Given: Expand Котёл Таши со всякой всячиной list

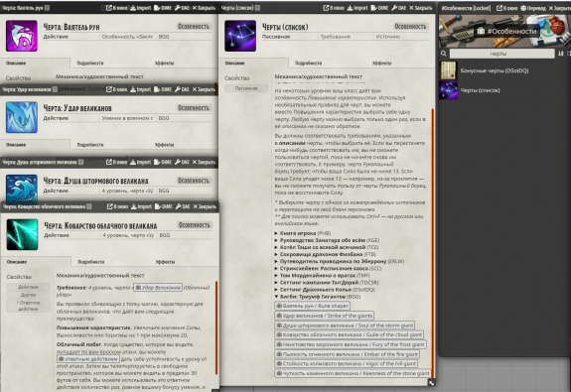Looking at the screenshot, I should 327,247.
